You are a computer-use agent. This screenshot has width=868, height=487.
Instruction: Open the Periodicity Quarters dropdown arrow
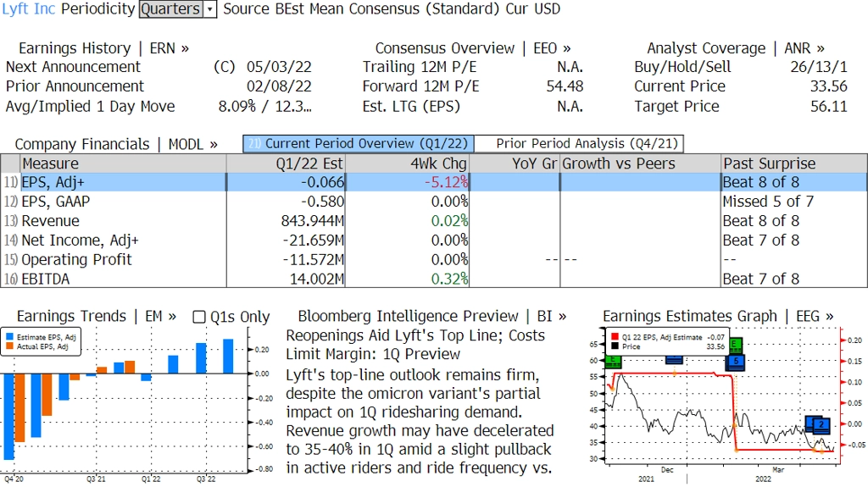[x=210, y=8]
